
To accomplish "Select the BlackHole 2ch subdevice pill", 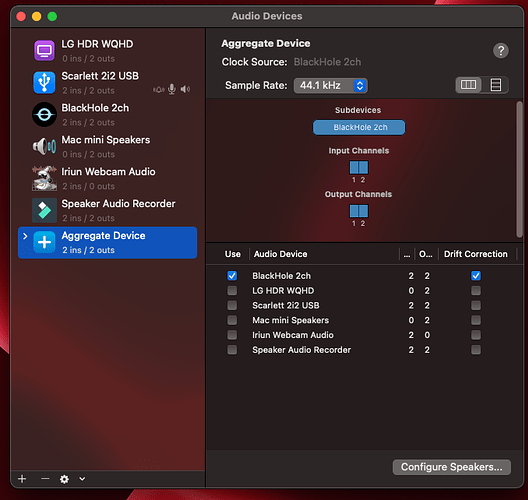I will point(359,127).
